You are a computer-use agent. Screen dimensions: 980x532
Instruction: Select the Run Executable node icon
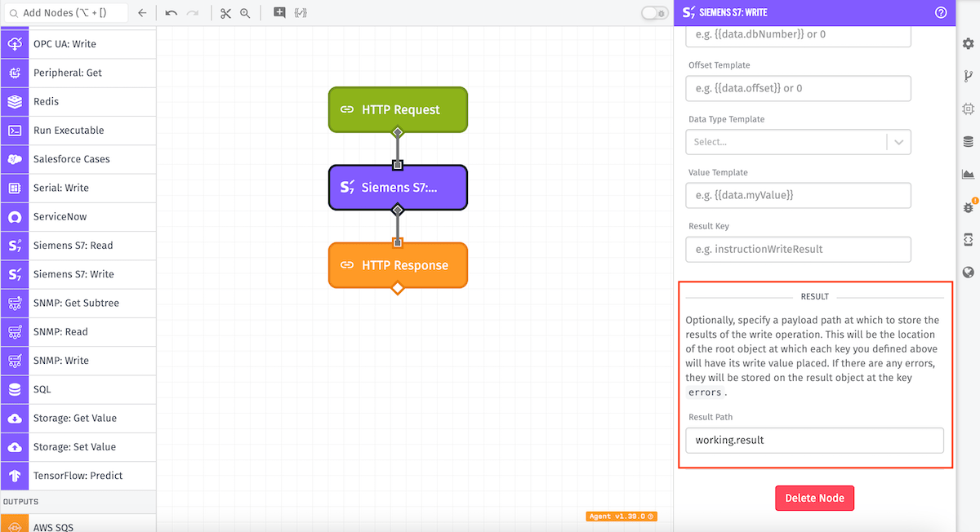15,131
